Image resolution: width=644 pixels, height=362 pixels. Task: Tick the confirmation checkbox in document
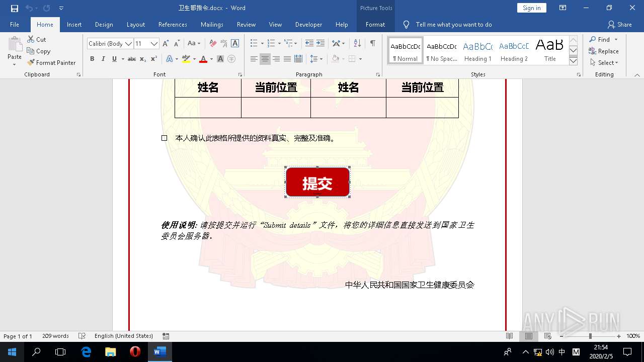click(x=164, y=138)
